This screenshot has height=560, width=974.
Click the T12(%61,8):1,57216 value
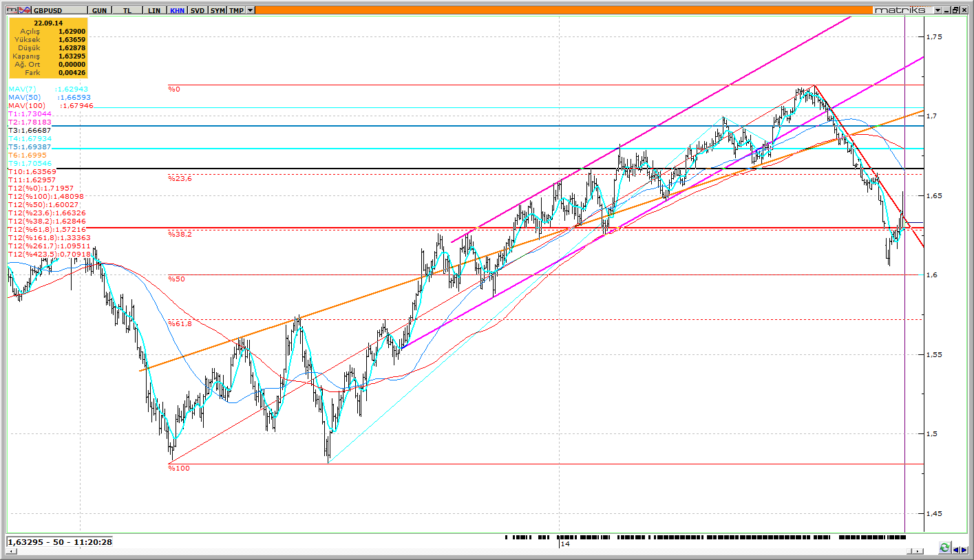tap(47, 230)
